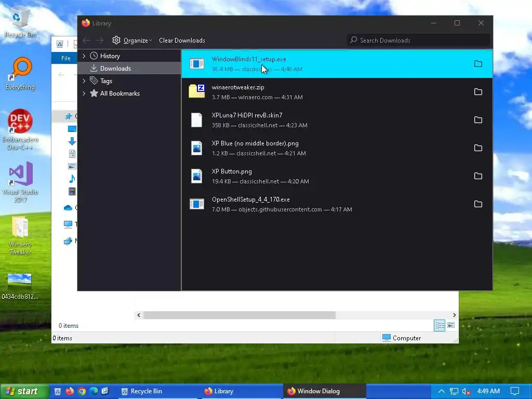532x399 pixels.
Task: Click the XPLuna7 skin7 blank file icon
Action: pyautogui.click(x=197, y=120)
